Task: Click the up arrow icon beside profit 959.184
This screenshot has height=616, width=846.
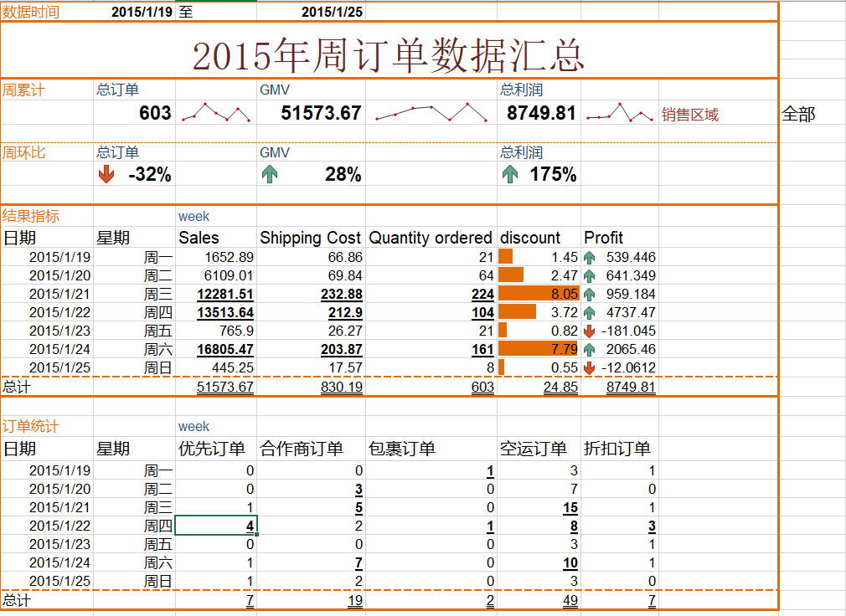Action: (x=589, y=295)
